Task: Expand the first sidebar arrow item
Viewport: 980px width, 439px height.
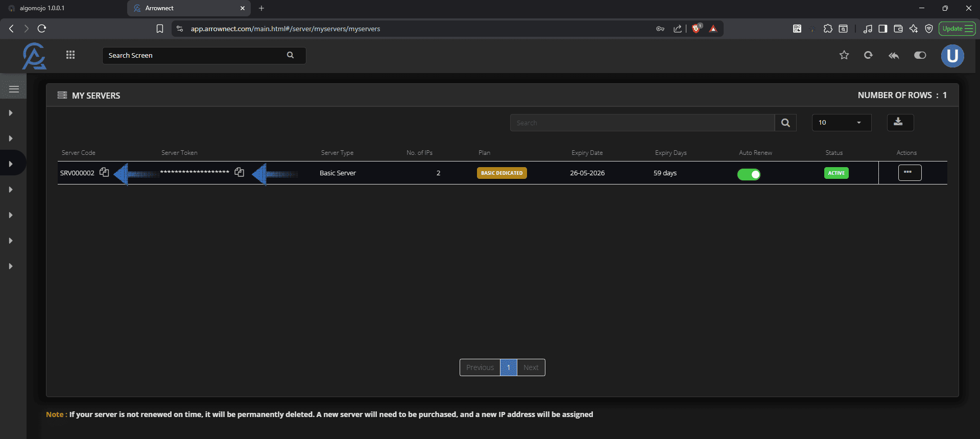Action: [11, 113]
